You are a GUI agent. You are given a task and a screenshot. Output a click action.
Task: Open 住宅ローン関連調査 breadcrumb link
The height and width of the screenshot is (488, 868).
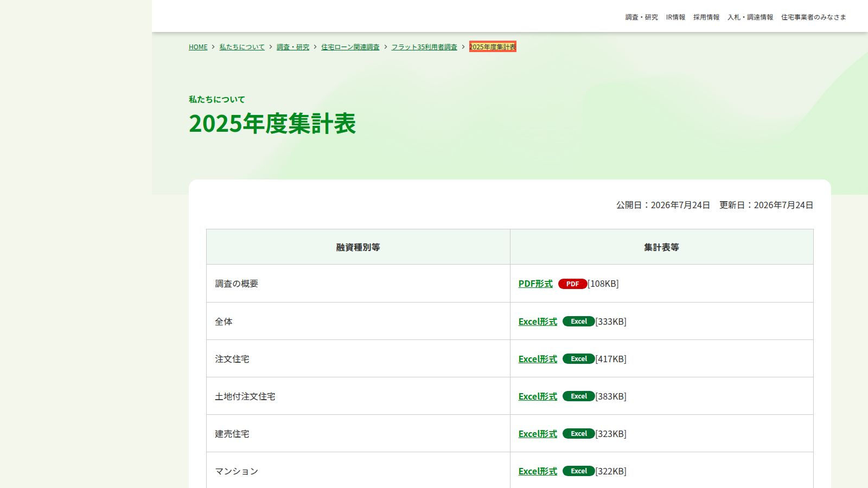350,47
